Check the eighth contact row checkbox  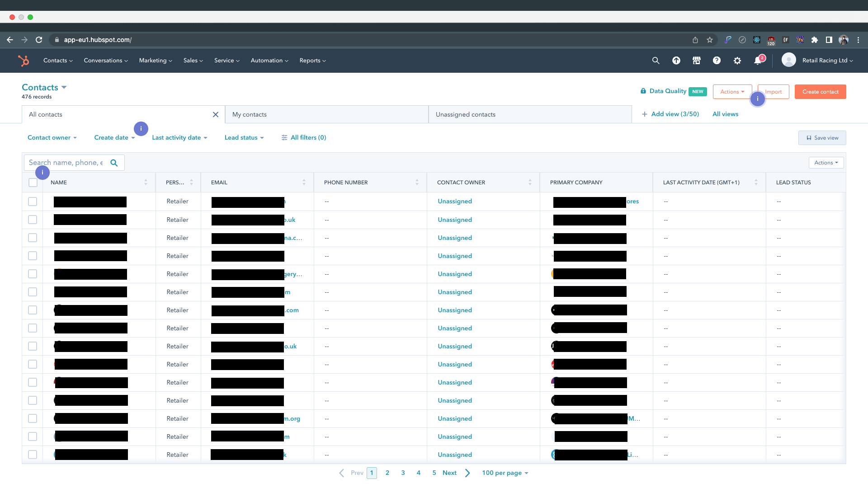(33, 328)
